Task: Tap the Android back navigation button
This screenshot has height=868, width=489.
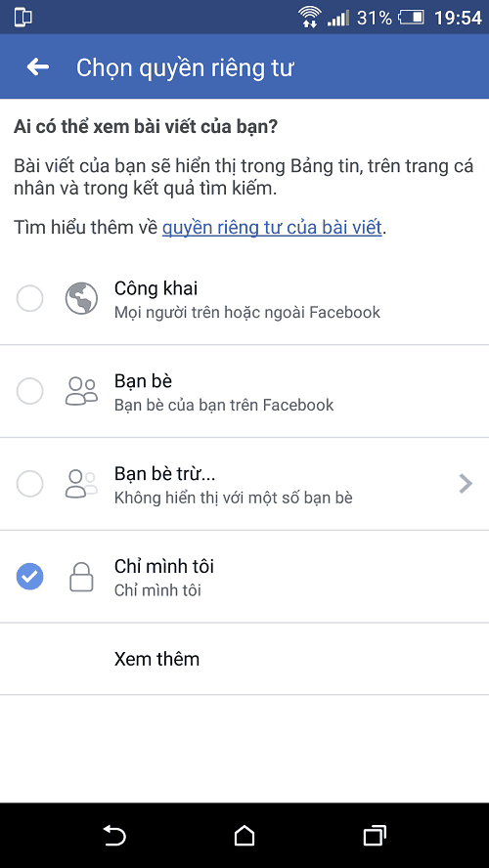Action: click(115, 836)
